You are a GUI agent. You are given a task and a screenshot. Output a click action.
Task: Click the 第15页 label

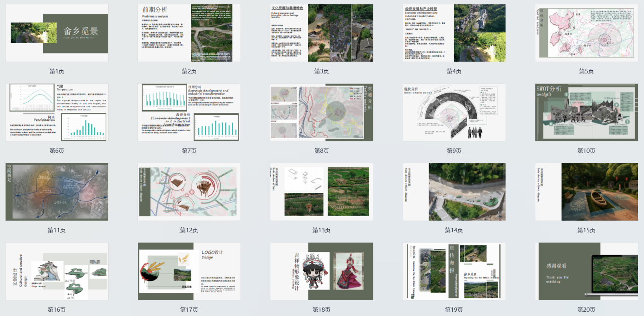(x=586, y=230)
